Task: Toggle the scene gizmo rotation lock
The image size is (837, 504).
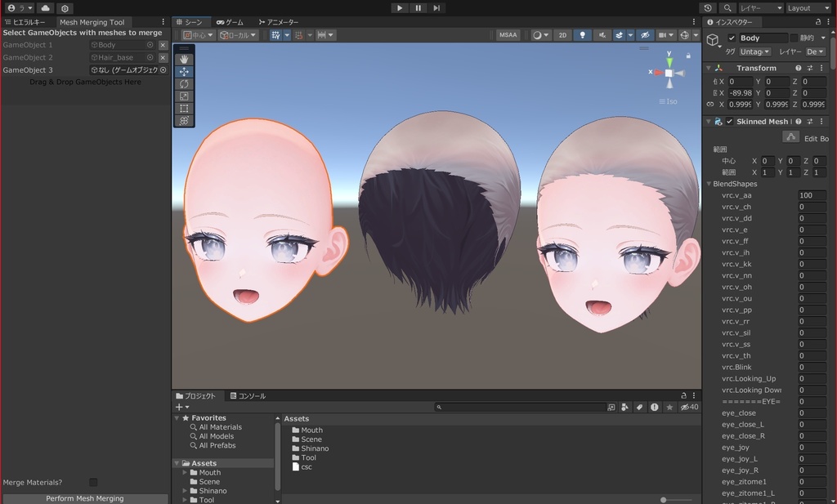Action: coord(688,56)
